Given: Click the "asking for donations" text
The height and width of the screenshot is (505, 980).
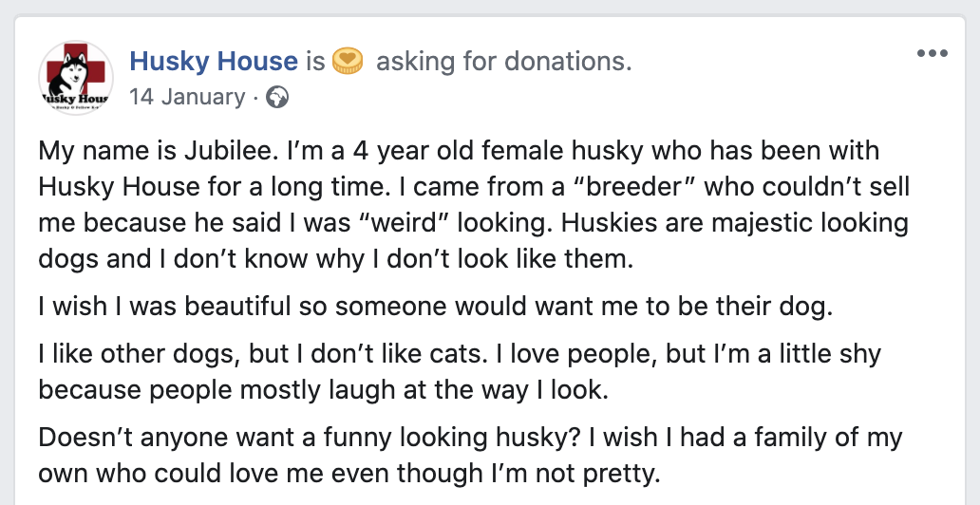Looking at the screenshot, I should point(503,63).
